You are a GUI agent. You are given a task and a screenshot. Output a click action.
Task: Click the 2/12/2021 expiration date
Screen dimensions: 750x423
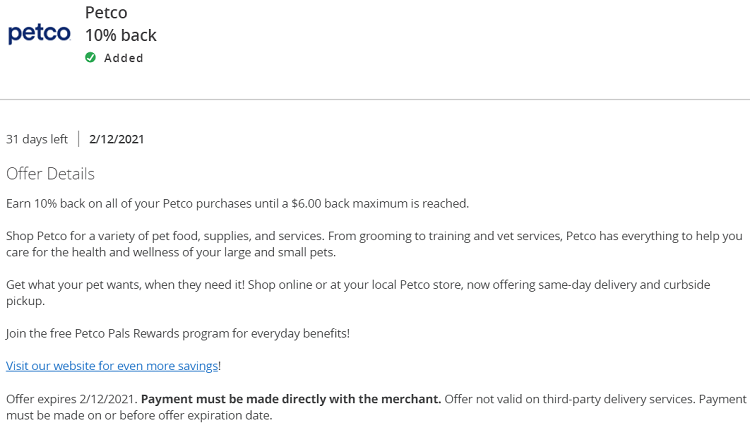(116, 139)
